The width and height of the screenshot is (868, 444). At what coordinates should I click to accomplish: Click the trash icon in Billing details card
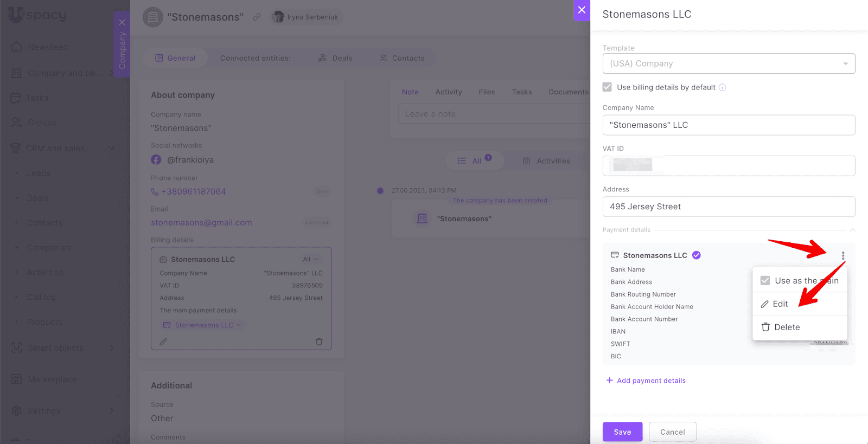point(319,342)
